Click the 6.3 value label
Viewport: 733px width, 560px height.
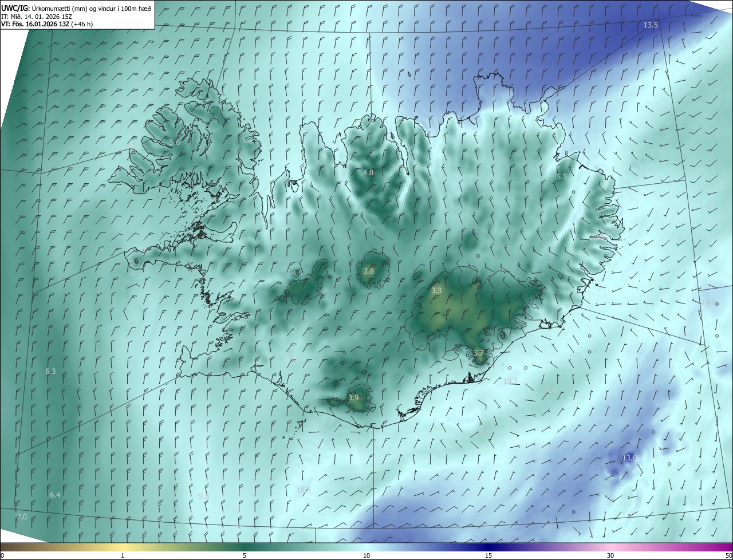[50, 372]
